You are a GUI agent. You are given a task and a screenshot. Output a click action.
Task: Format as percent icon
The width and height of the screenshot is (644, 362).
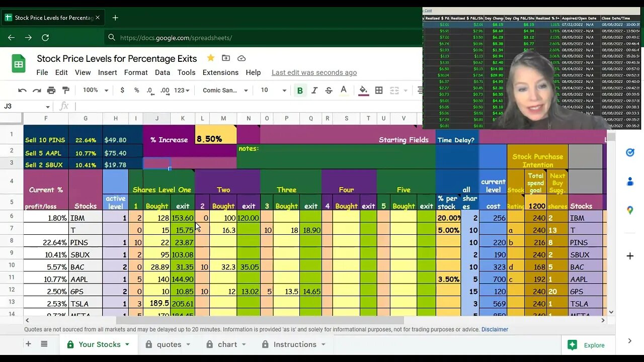click(x=136, y=90)
